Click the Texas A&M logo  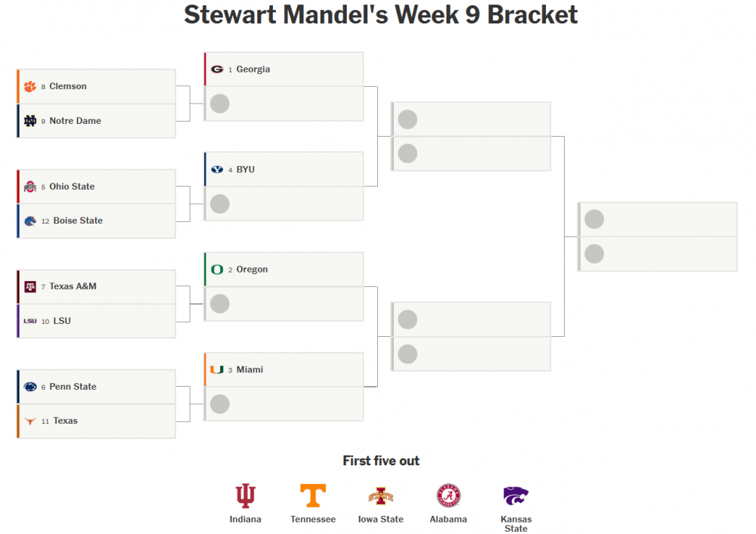click(x=29, y=287)
